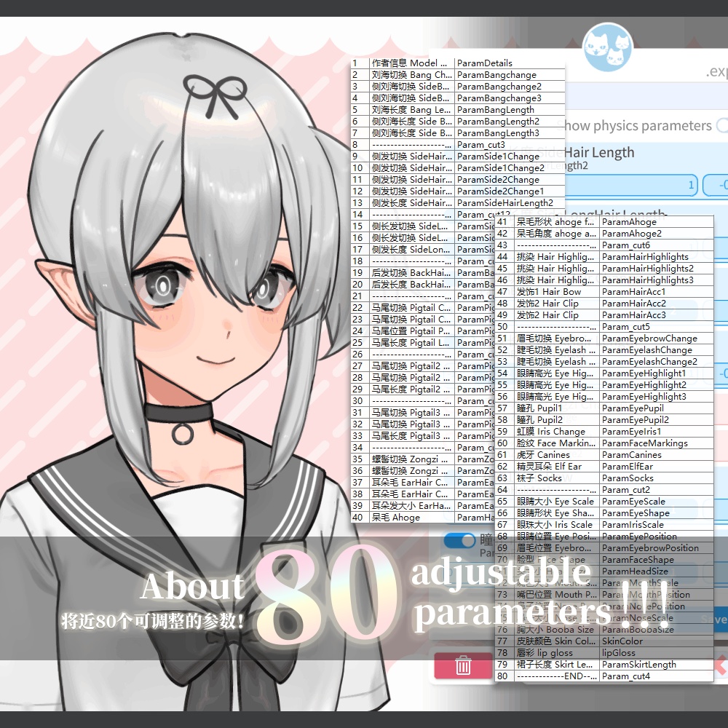Select the ParamBangchange3 cell
Viewport: 728px width, 728px height.
tap(510, 98)
